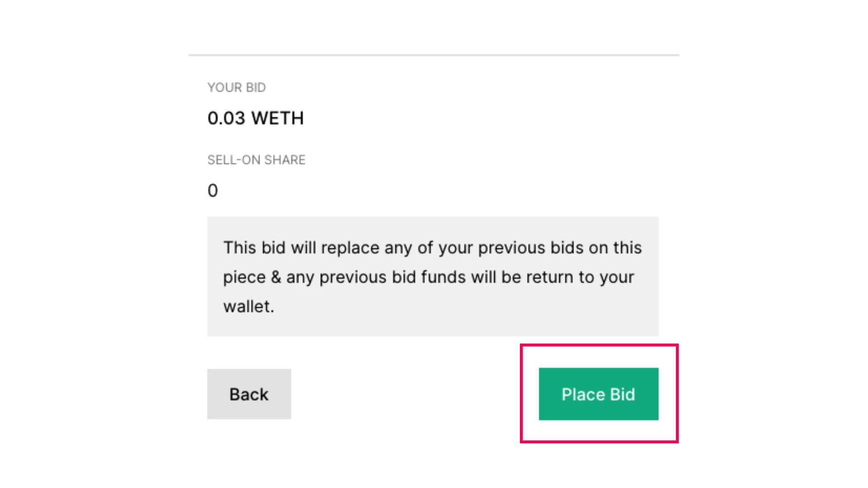Click the sell-on share value 0
This screenshot has width=868, height=488.
[212, 191]
